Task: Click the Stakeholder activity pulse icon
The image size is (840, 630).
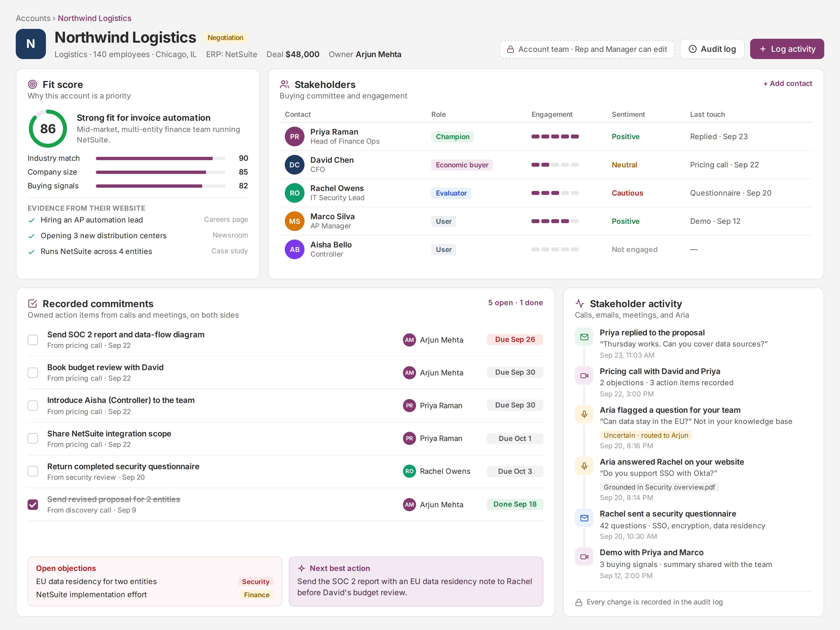Action: [x=579, y=303]
